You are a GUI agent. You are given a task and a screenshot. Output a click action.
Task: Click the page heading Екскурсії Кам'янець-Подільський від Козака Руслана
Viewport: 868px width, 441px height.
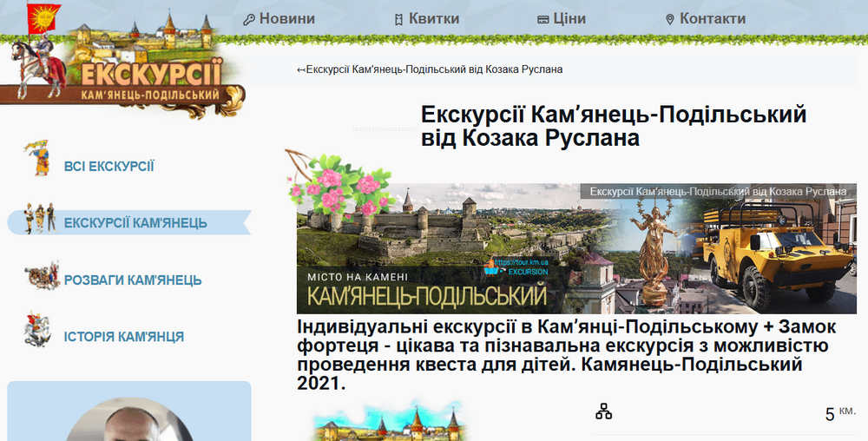pos(614,126)
